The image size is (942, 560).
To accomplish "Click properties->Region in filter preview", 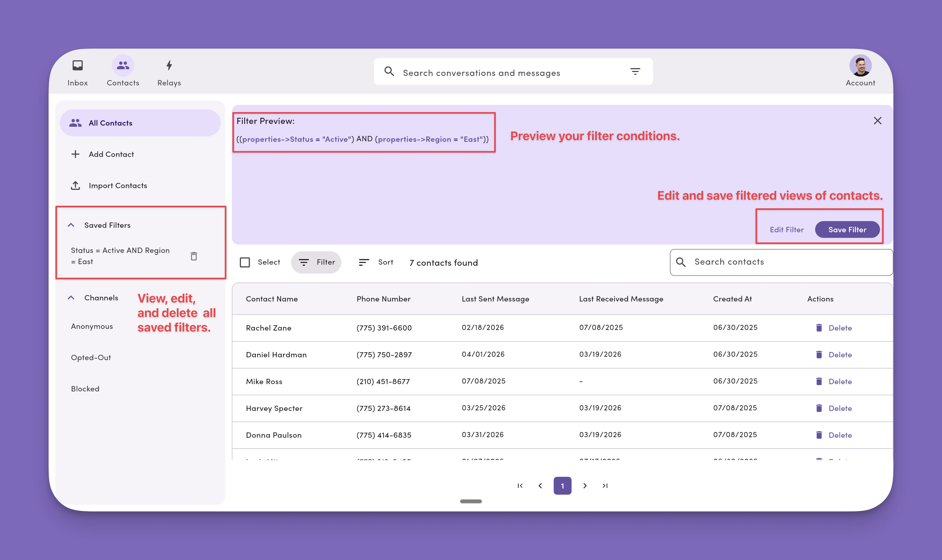I will 414,139.
